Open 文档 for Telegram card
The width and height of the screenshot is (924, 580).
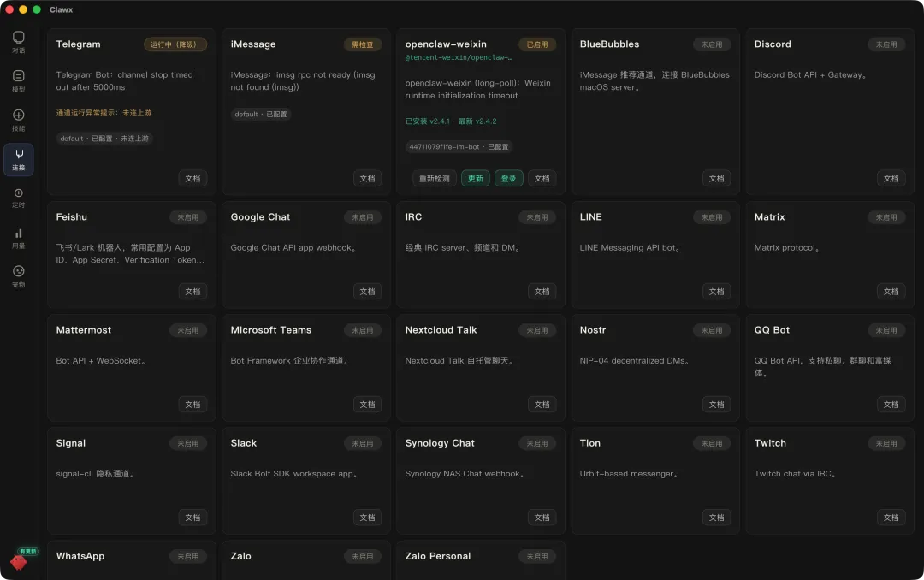click(x=192, y=179)
